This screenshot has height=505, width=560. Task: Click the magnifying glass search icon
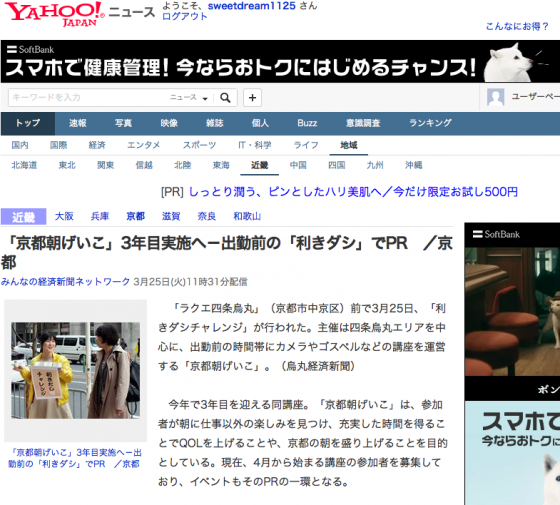click(225, 98)
